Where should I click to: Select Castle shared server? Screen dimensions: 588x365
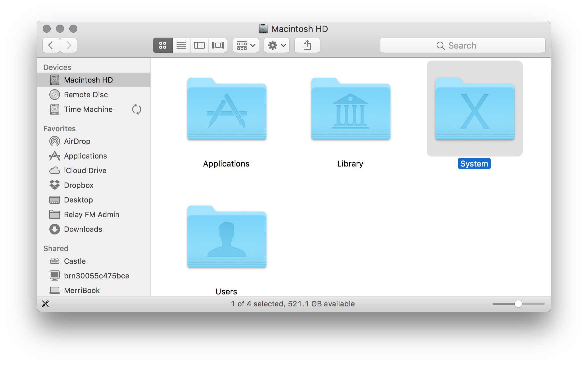[94, 261]
